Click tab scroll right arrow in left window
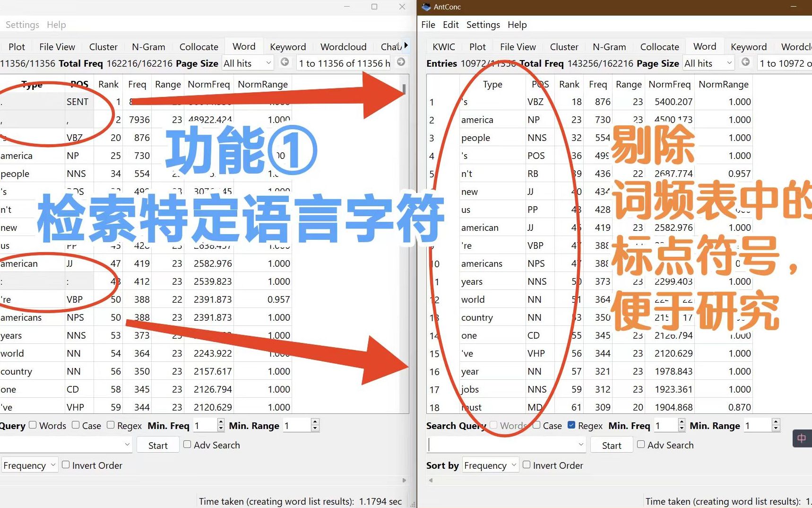Image resolution: width=812 pixels, height=508 pixels. (406, 45)
